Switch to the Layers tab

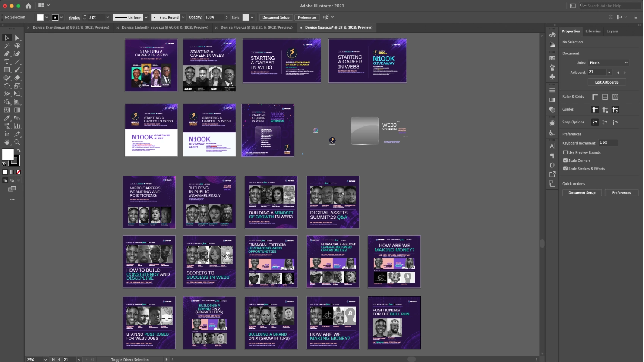pos(612,31)
